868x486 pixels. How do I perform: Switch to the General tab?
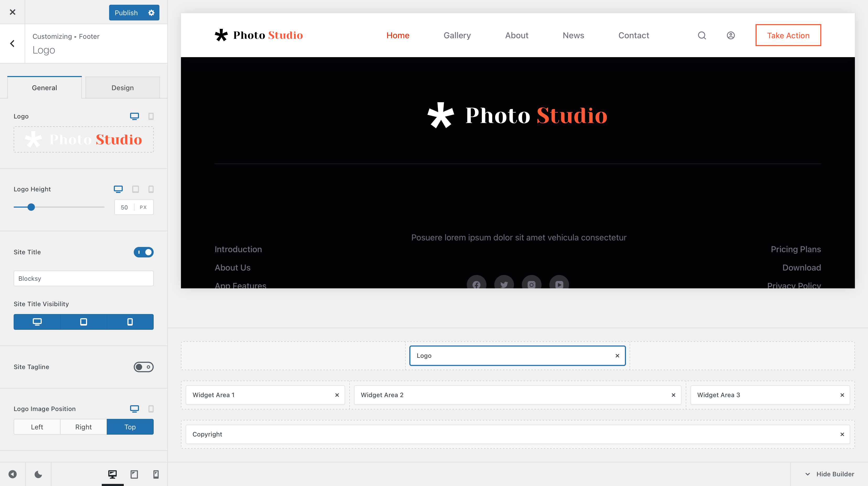click(45, 88)
